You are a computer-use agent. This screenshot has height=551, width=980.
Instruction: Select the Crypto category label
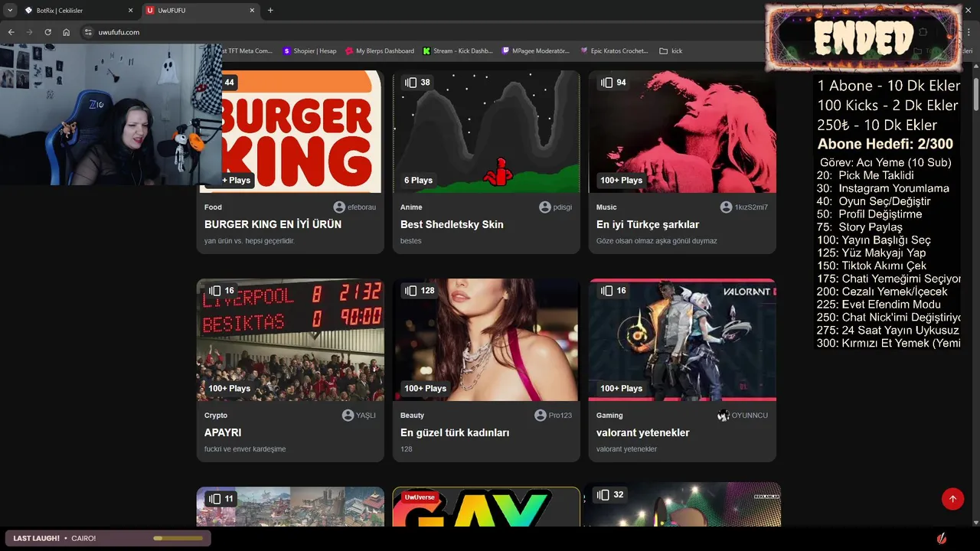point(216,416)
